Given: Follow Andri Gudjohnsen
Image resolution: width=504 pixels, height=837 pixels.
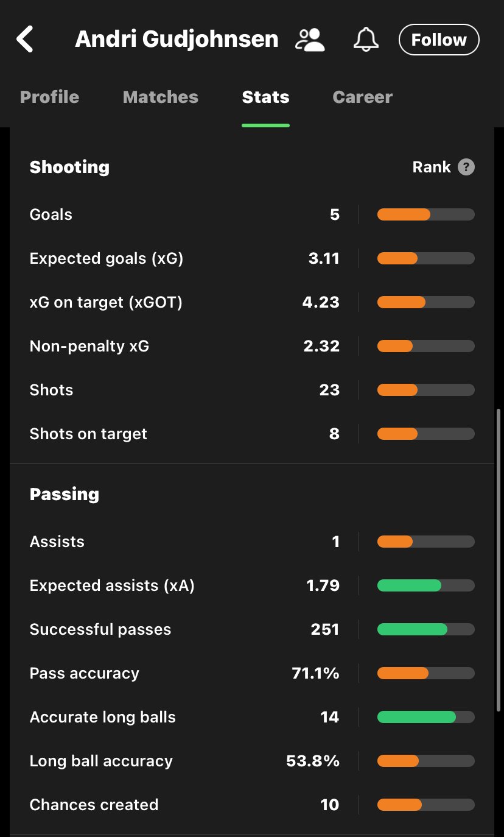Looking at the screenshot, I should pyautogui.click(x=439, y=40).
